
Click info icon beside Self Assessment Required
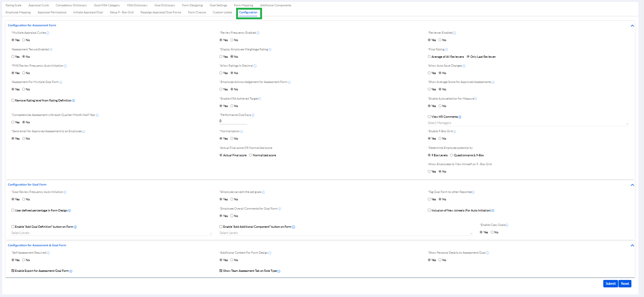tap(48, 253)
